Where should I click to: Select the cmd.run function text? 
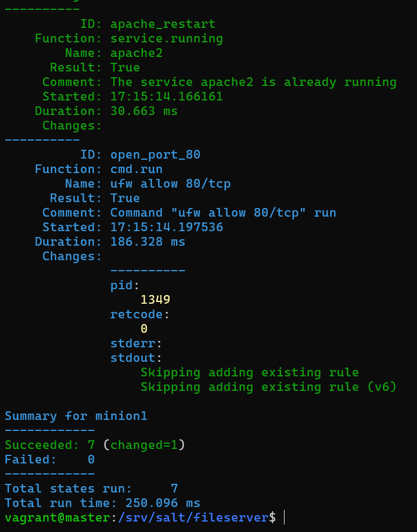click(136, 169)
